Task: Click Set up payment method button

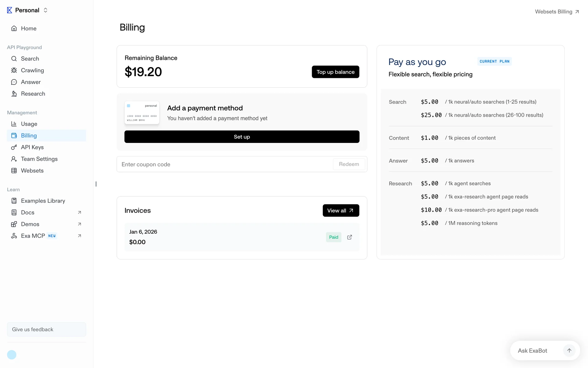Action: 242,137
